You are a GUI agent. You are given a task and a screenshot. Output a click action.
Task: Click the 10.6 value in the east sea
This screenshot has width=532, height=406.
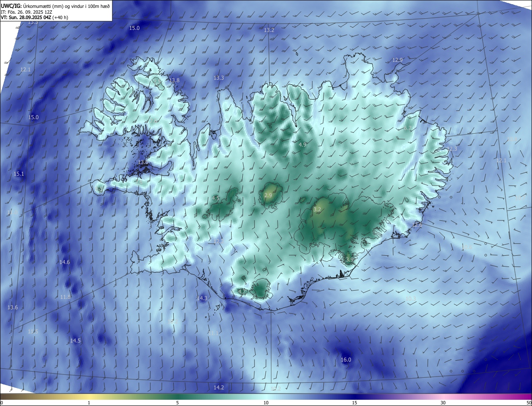click(467, 247)
